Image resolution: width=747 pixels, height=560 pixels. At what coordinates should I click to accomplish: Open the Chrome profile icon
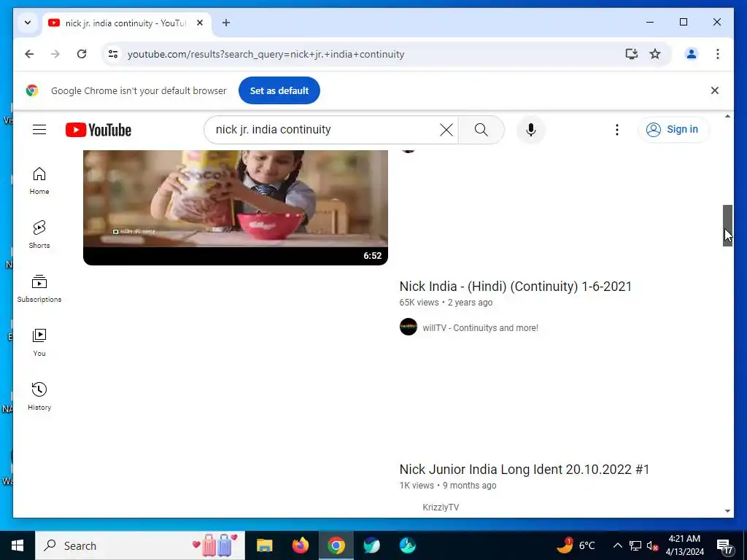(x=692, y=54)
